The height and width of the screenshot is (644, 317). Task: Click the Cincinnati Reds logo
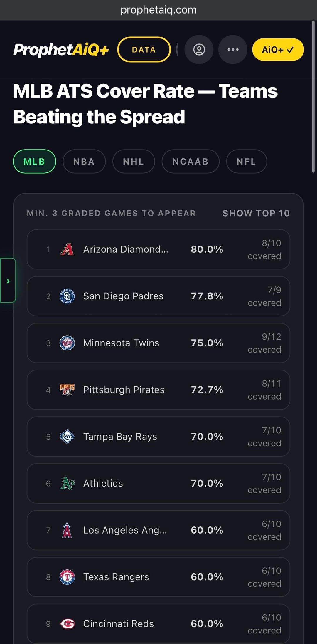[68, 624]
